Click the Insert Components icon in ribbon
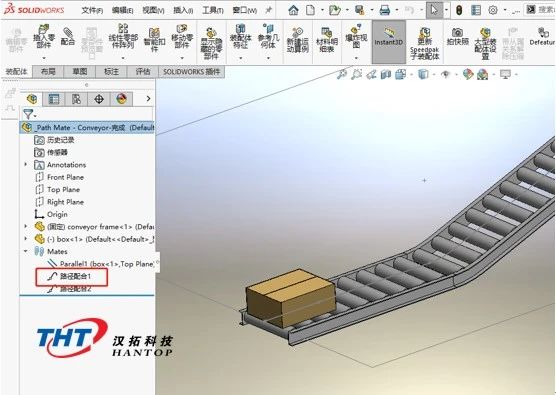 click(44, 37)
